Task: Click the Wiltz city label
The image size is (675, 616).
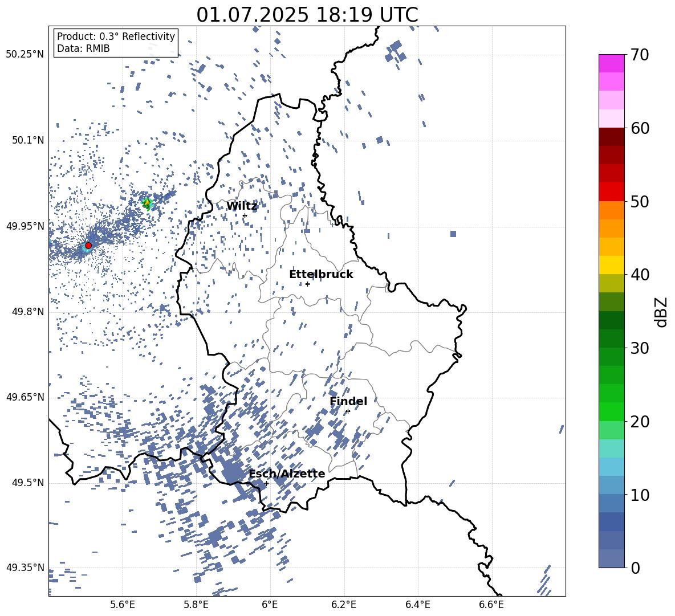Action: (242, 206)
